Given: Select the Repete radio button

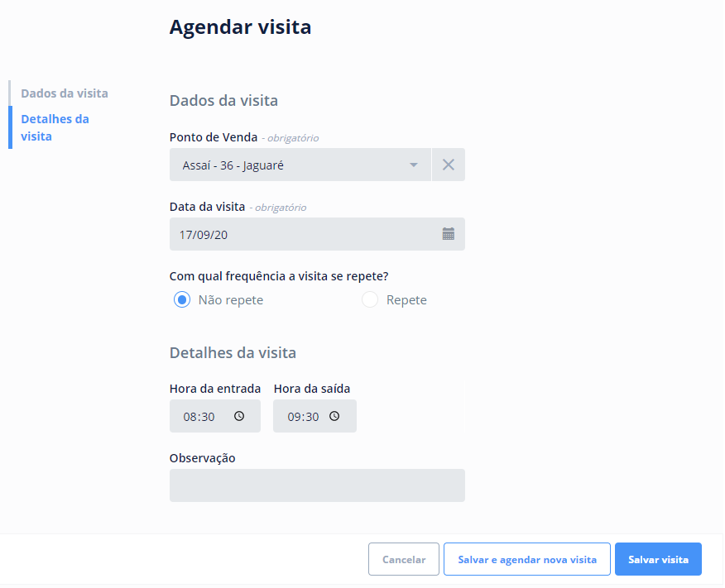Looking at the screenshot, I should click(369, 299).
